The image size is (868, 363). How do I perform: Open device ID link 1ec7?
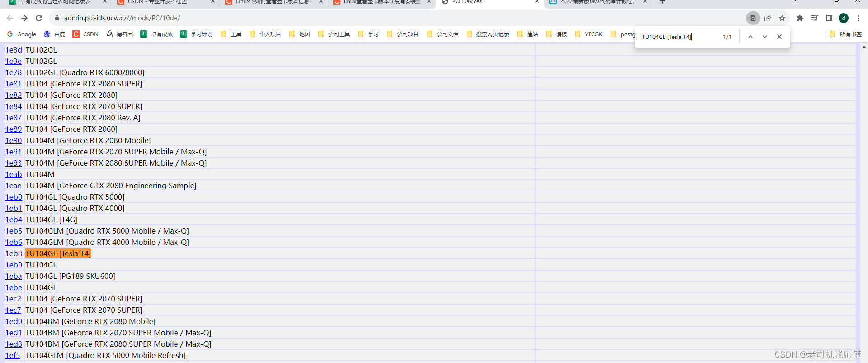(x=13, y=310)
